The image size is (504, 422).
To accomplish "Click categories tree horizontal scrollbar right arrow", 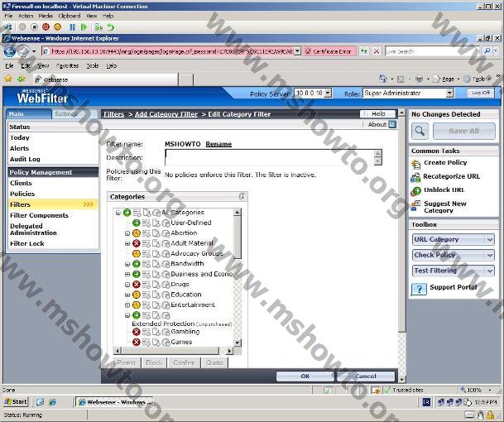I will (x=229, y=351).
